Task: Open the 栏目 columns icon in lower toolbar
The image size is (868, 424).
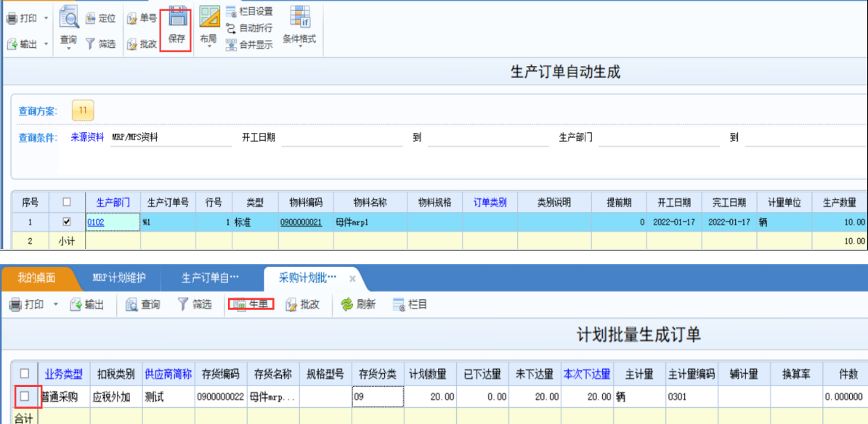Action: pyautogui.click(x=410, y=304)
